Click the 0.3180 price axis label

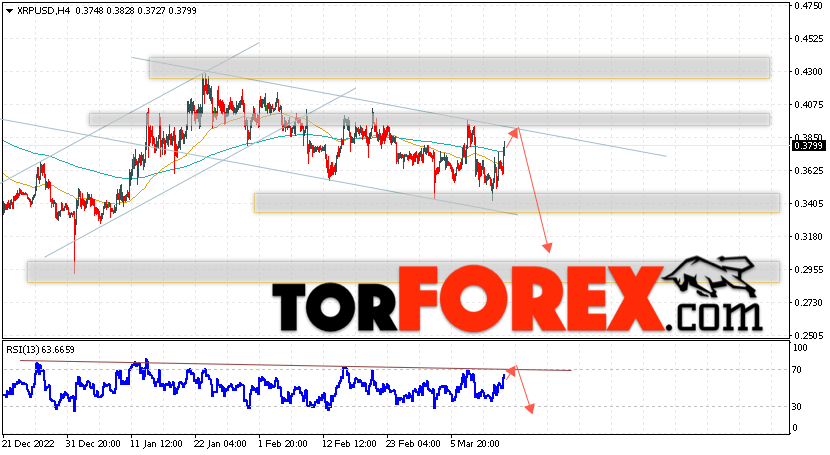(809, 236)
